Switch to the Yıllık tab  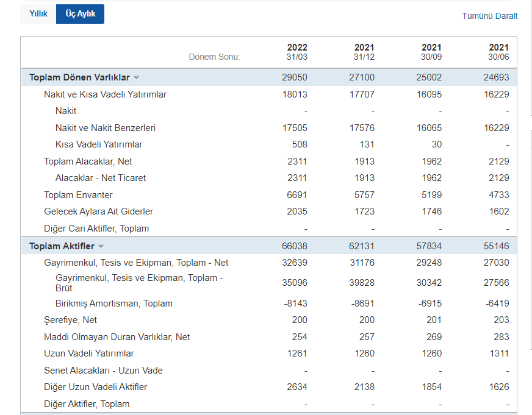point(38,14)
